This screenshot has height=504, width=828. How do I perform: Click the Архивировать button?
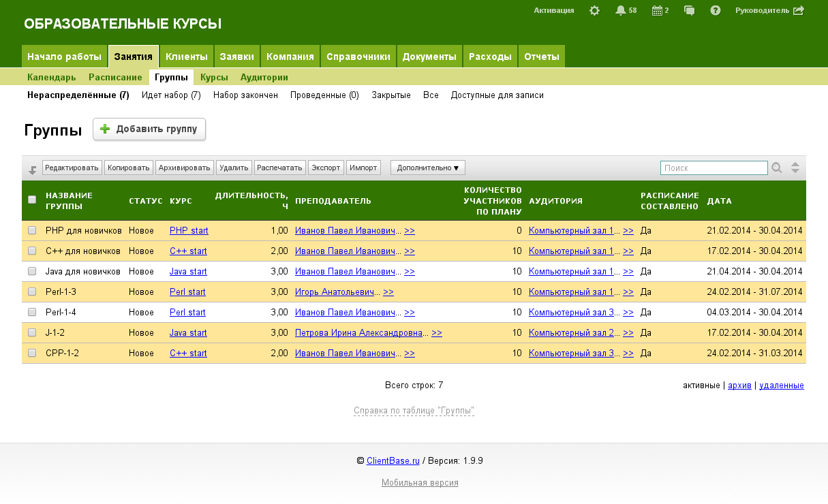click(x=185, y=168)
